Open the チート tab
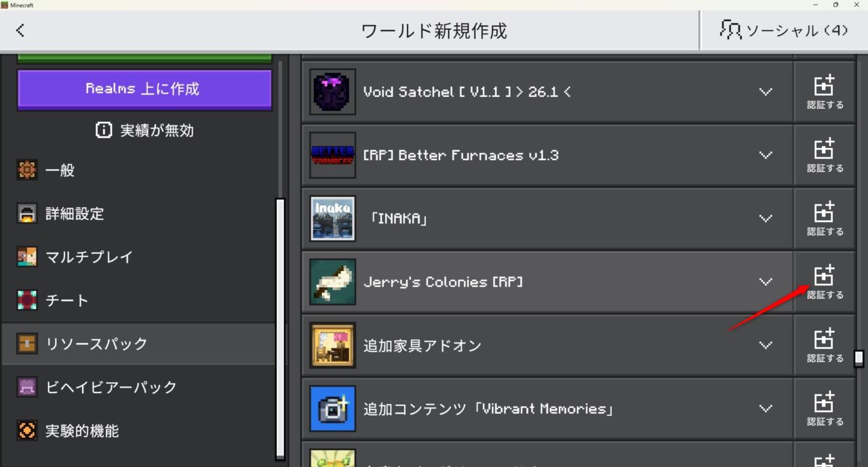Image resolution: width=868 pixels, height=467 pixels. coord(138,301)
